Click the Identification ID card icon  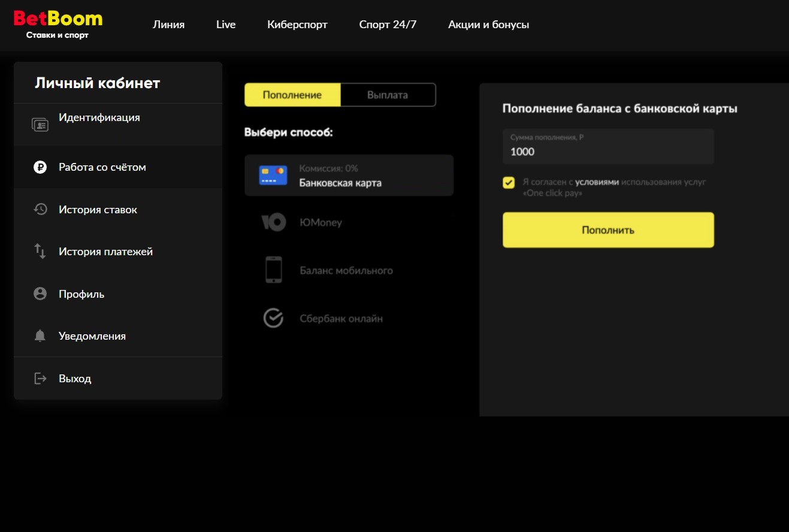pos(40,125)
